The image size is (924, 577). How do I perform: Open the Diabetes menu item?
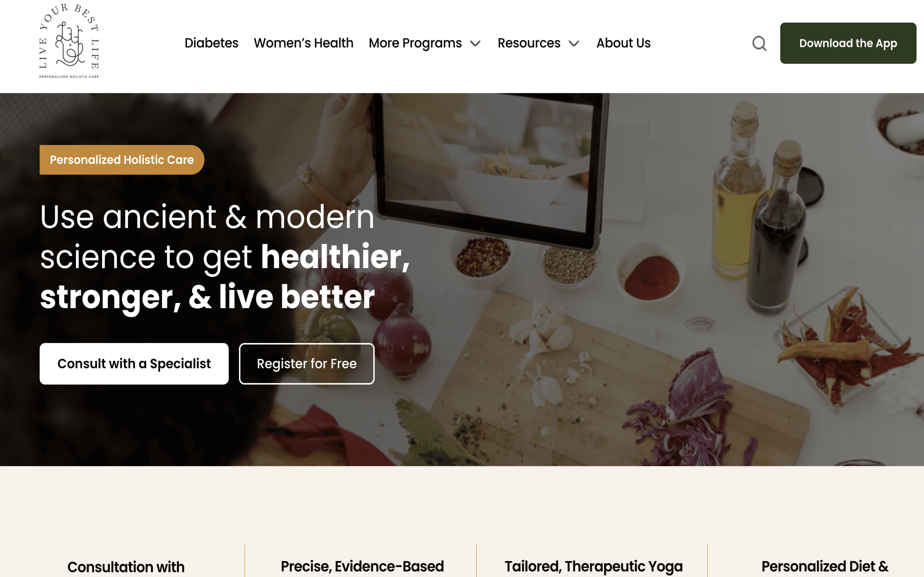pos(211,43)
